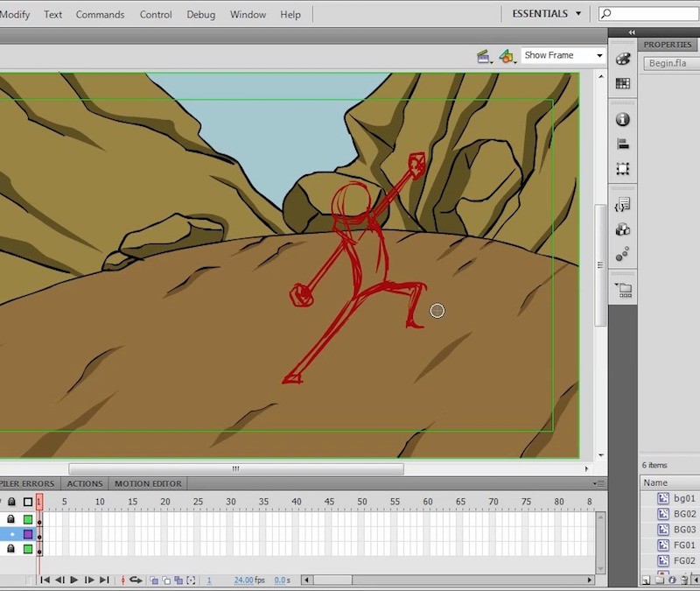Image resolution: width=700 pixels, height=591 pixels.
Task: Click the 24.00 fps frame rate value
Action: coord(245,580)
